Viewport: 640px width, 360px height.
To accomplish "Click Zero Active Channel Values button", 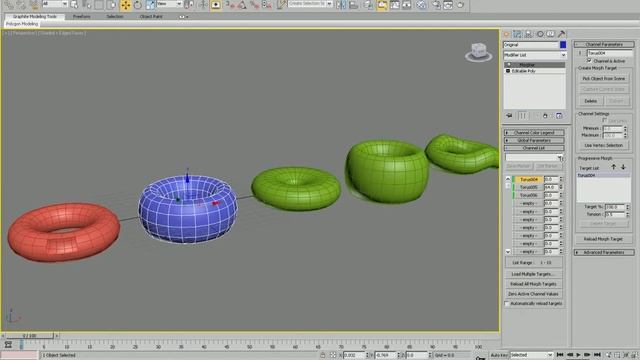I will point(533,294).
